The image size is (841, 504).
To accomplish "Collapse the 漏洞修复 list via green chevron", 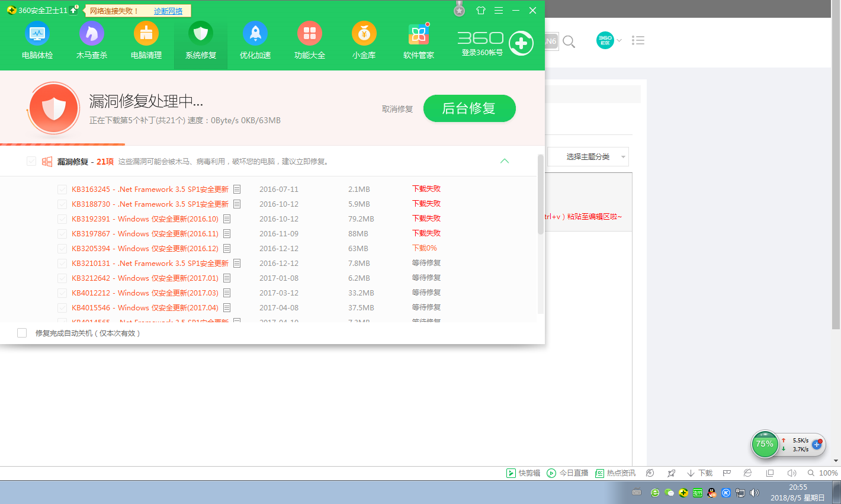I will tap(505, 160).
